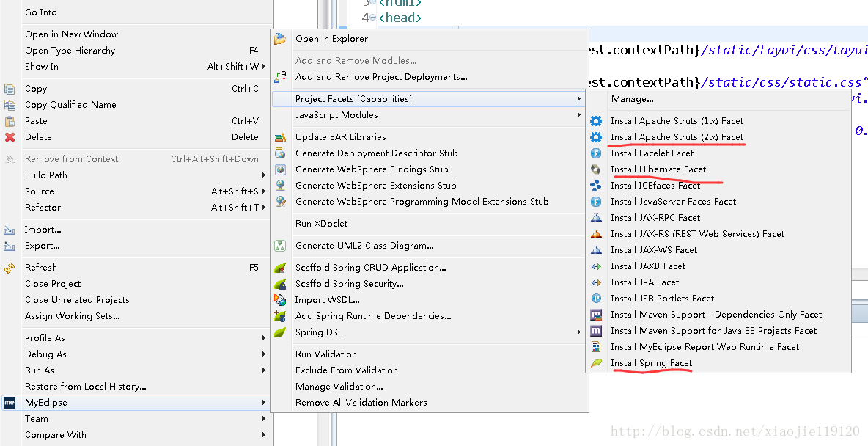Image resolution: width=868 pixels, height=446 pixels.
Task: Click the Spring Facet leaf icon
Action: coord(596,363)
